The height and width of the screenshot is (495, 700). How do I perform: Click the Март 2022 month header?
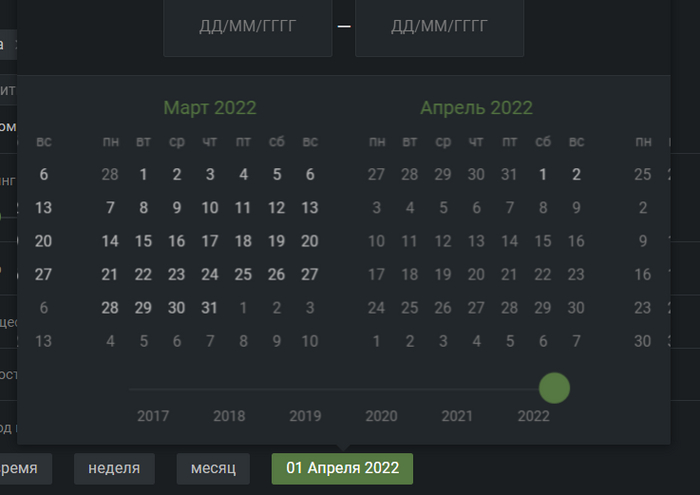coord(210,108)
